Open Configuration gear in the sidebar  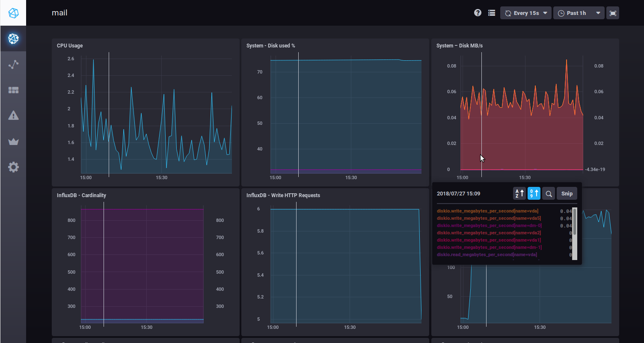pos(13,167)
